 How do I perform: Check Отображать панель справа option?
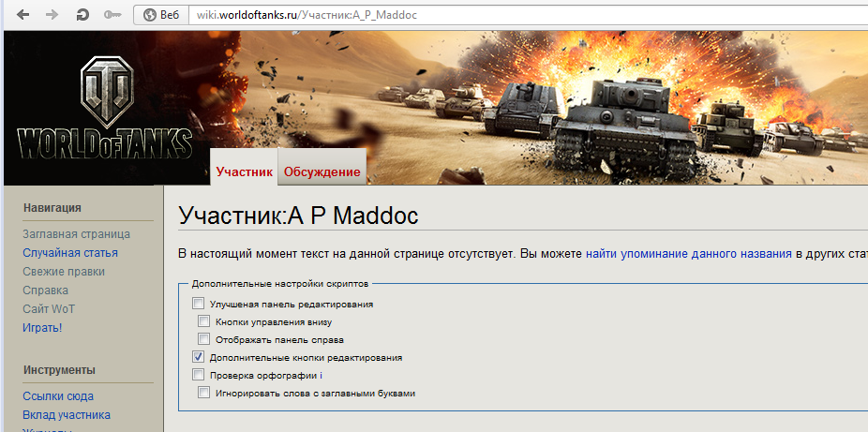click(x=204, y=339)
